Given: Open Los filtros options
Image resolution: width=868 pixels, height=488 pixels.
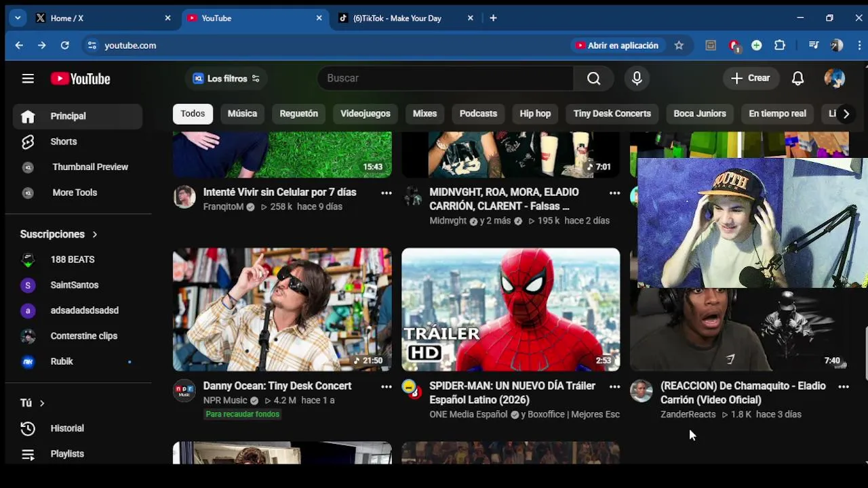Looking at the screenshot, I should point(226,79).
